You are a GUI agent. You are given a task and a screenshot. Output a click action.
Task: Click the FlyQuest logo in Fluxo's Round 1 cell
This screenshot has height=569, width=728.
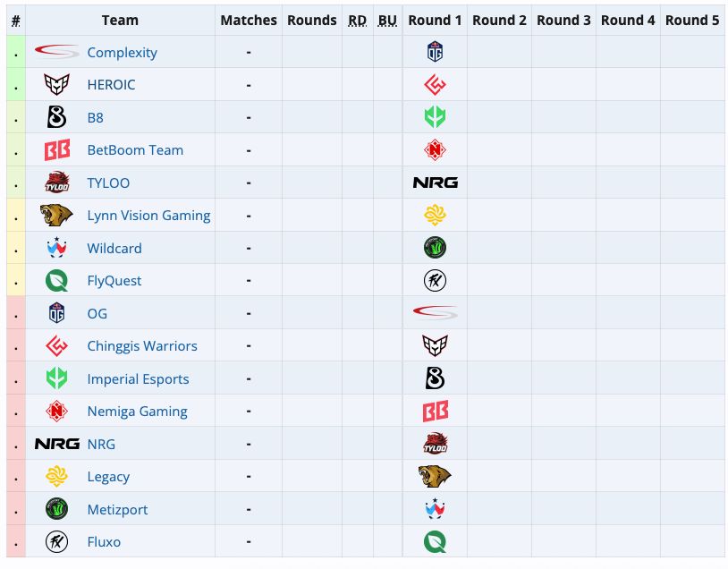pyautogui.click(x=435, y=541)
